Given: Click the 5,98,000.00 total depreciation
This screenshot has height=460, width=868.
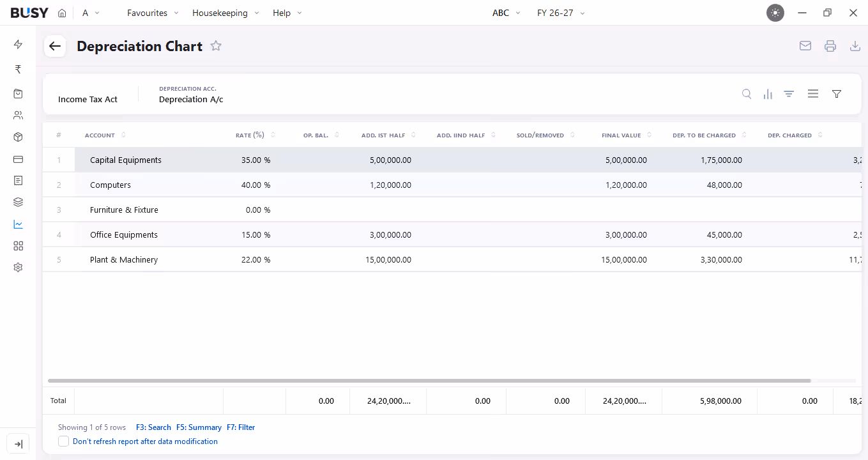Looking at the screenshot, I should click(x=720, y=401).
